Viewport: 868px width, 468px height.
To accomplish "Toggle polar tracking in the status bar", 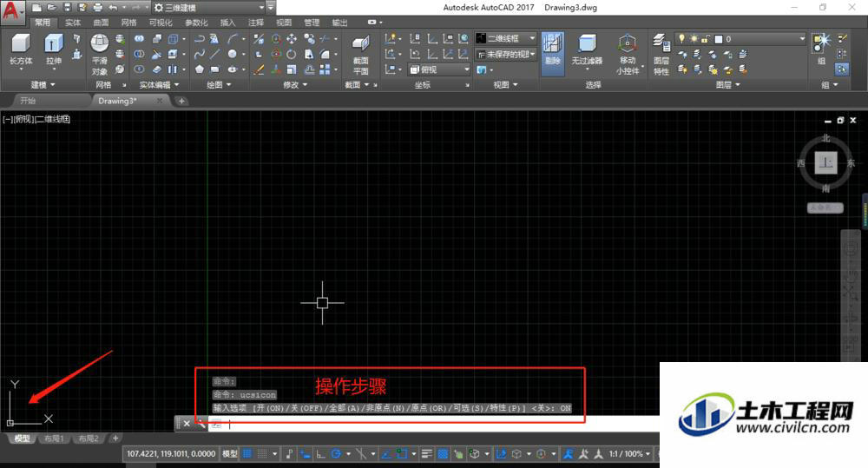I will pyautogui.click(x=335, y=454).
